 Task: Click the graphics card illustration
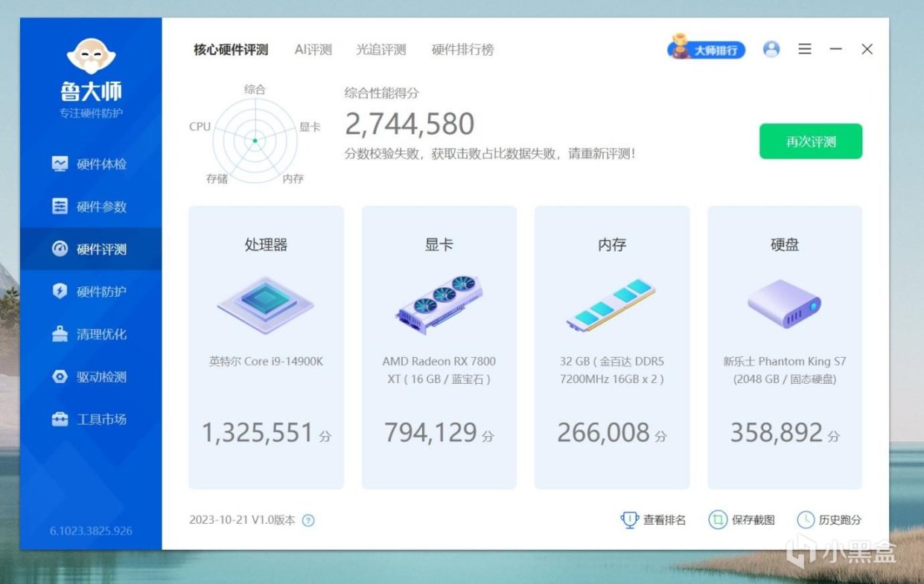click(x=439, y=304)
